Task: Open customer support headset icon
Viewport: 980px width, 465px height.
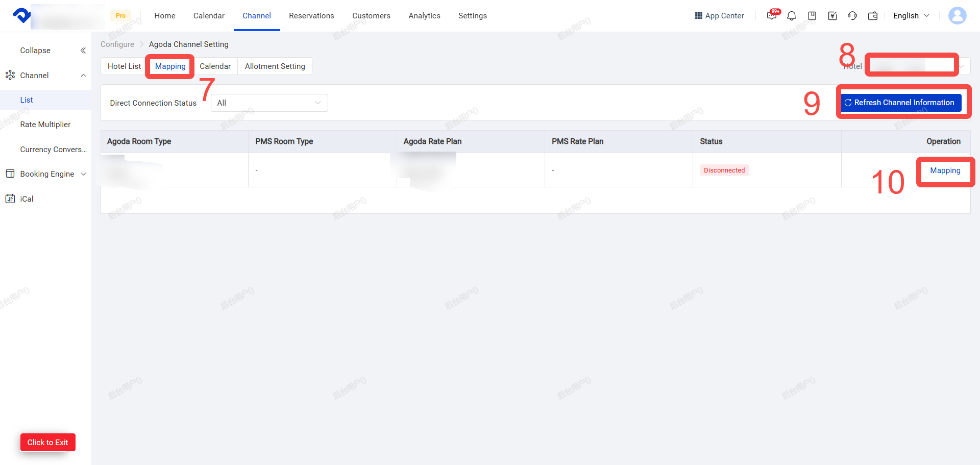Action: [852, 16]
